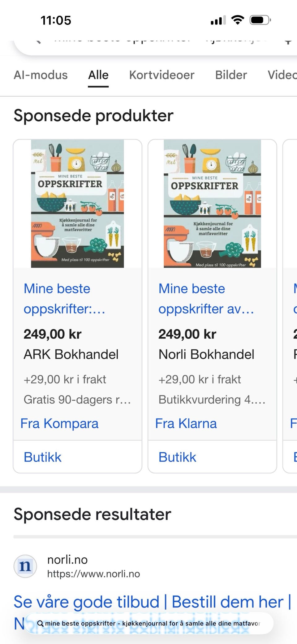Tap Butikk under Norli Bokhandel card

tap(178, 457)
